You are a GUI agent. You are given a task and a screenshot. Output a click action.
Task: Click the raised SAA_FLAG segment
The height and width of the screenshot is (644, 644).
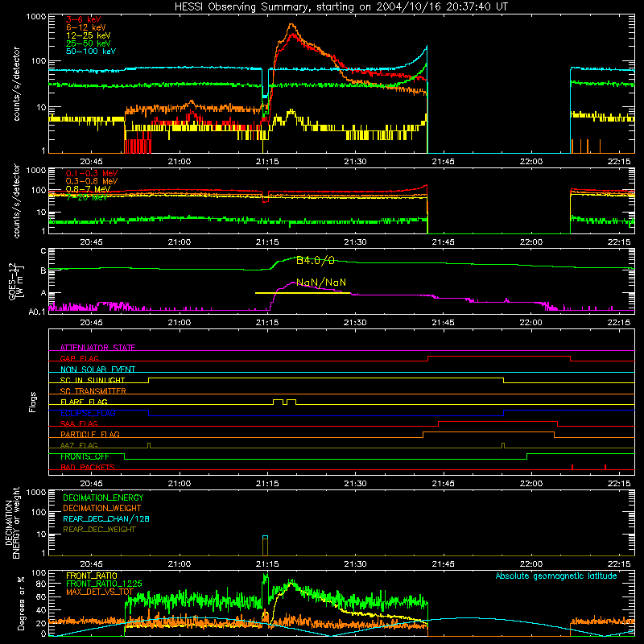(x=497, y=422)
